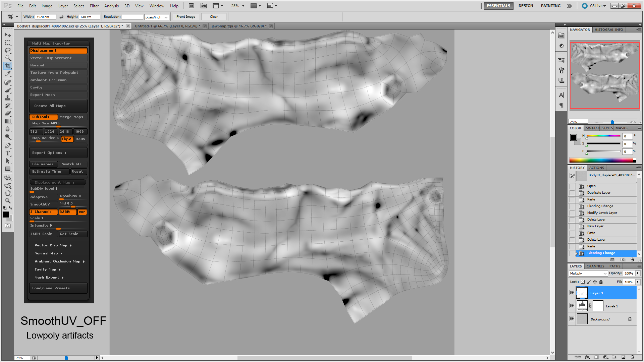Toggle history brush source for Open step
Viewport: 644px width, 362px height.
pyautogui.click(x=572, y=186)
